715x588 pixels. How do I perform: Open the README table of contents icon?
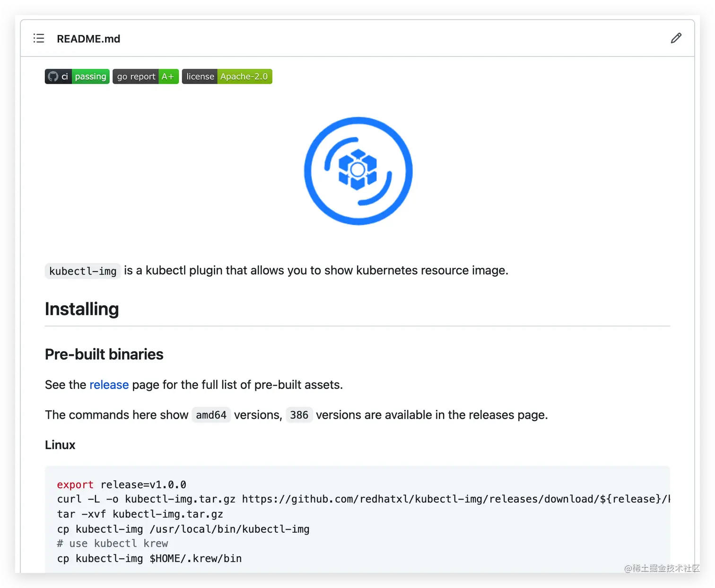tap(39, 38)
